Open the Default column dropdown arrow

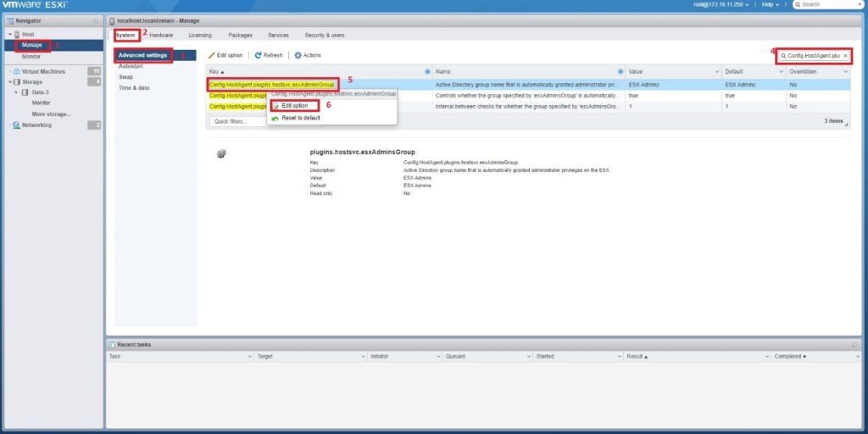click(781, 72)
